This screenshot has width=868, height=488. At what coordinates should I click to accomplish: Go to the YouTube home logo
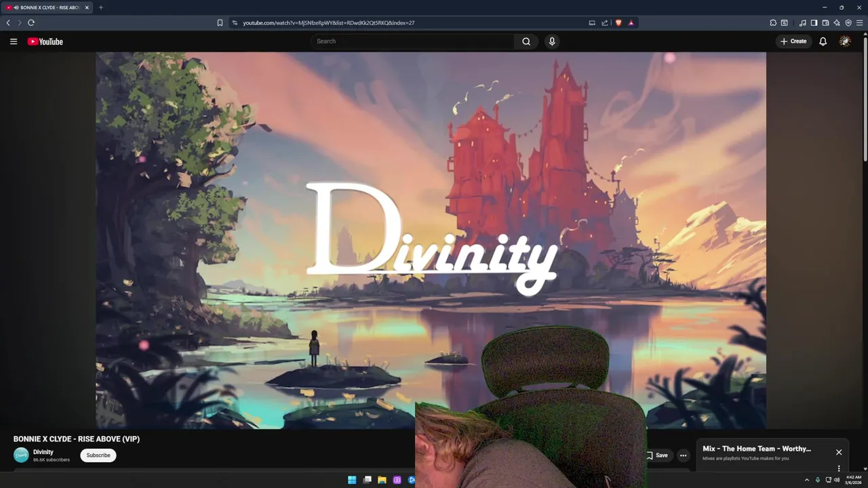(x=45, y=41)
